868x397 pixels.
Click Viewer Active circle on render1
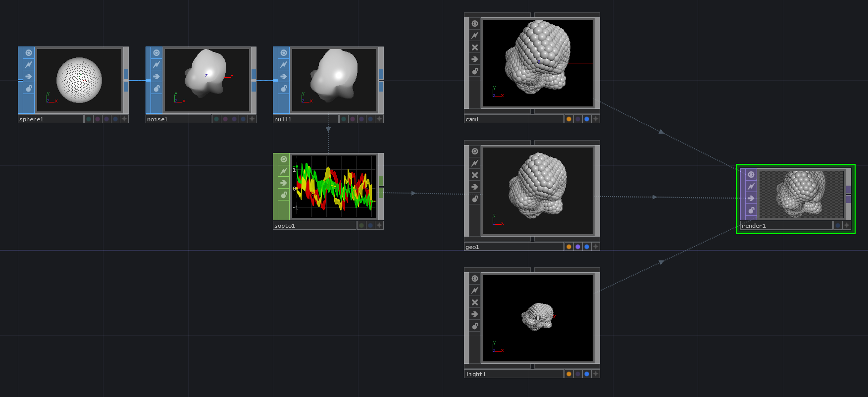pos(751,175)
